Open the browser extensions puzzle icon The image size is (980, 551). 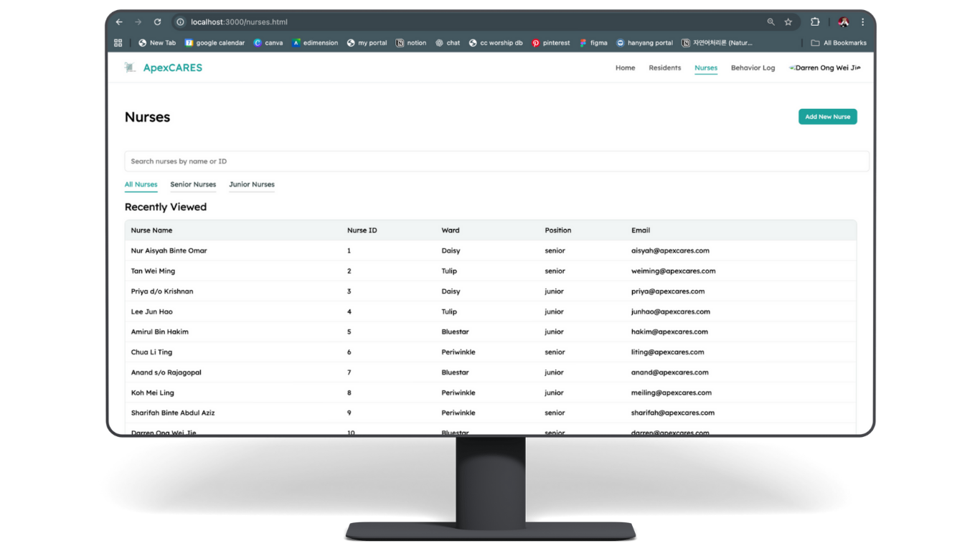(815, 22)
